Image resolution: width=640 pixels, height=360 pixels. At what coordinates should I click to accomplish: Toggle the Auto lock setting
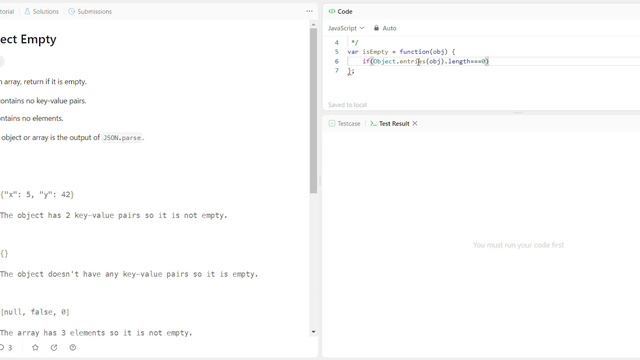(x=385, y=28)
